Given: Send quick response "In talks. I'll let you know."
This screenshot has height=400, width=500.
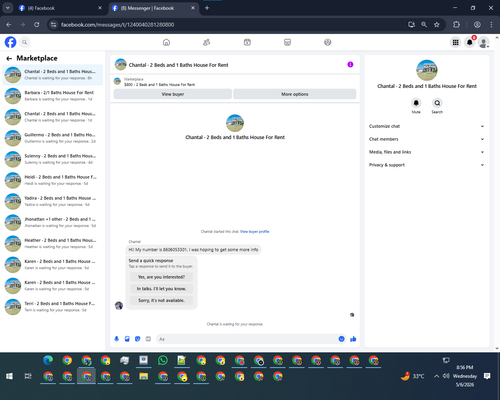Looking at the screenshot, I should tap(161, 289).
